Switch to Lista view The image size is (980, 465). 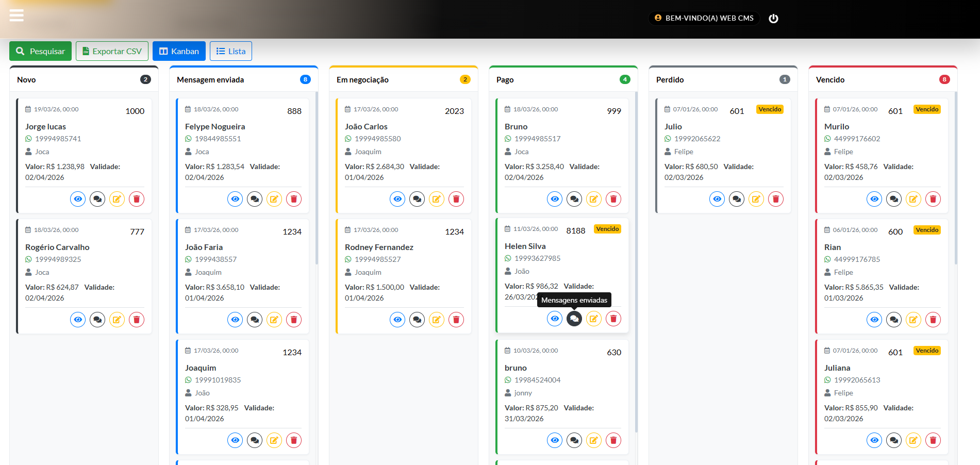(x=230, y=51)
